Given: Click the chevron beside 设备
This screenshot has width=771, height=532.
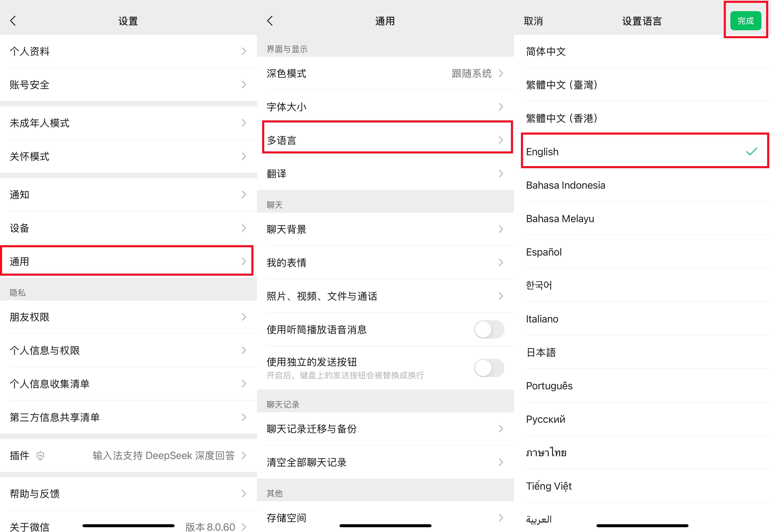Looking at the screenshot, I should click(244, 228).
